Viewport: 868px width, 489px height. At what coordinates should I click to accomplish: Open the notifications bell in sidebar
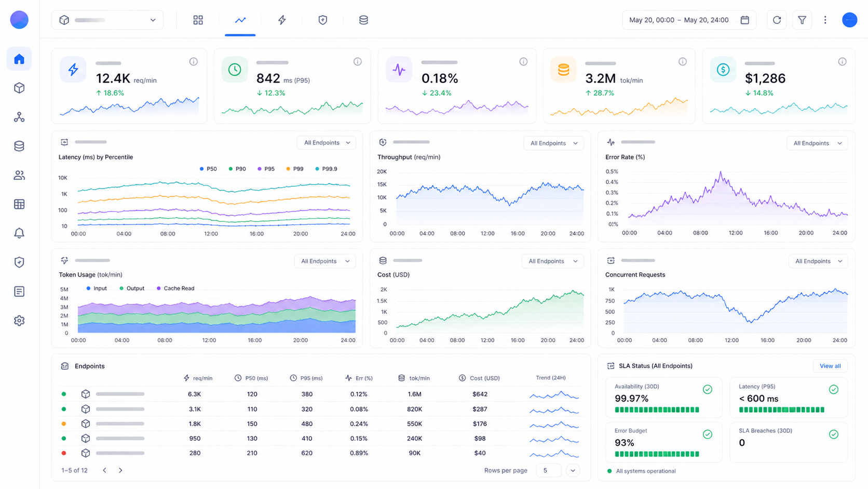(19, 233)
